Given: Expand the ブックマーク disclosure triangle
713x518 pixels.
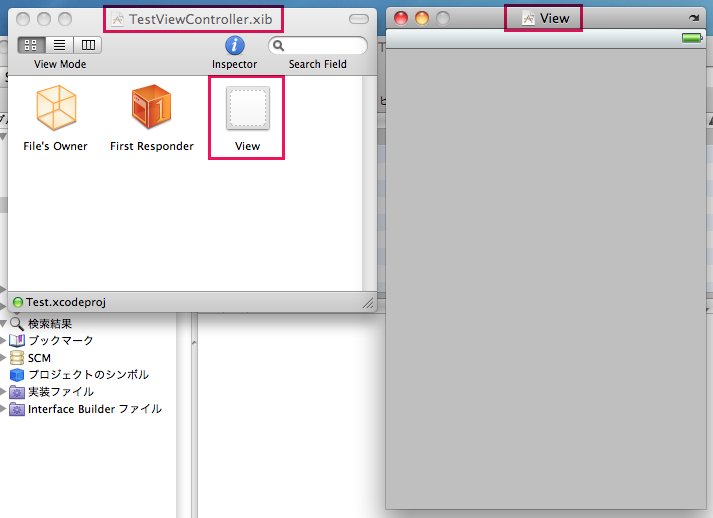Looking at the screenshot, I should click(x=3, y=340).
